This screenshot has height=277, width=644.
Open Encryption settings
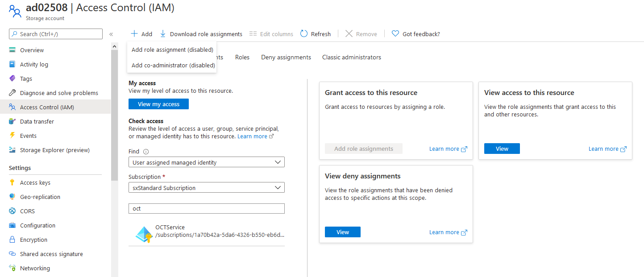tap(33, 239)
